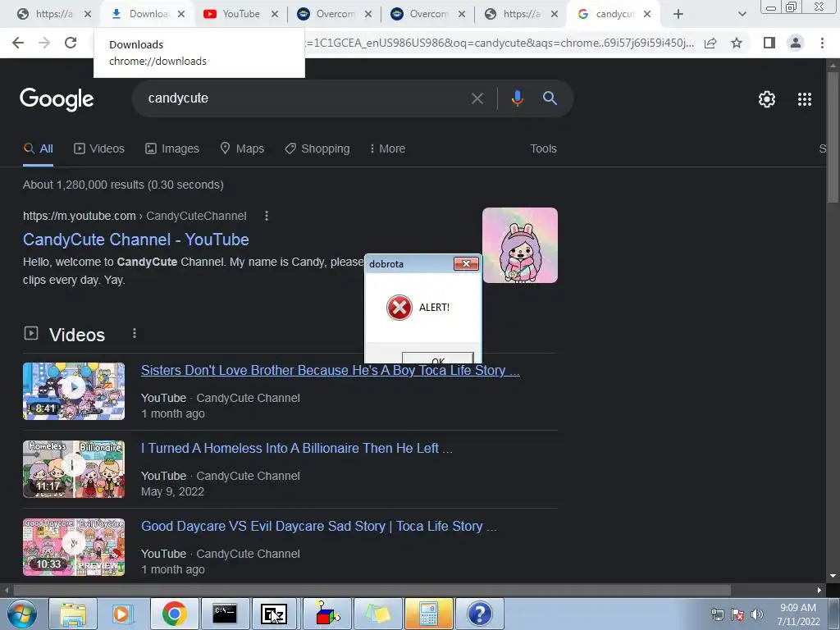This screenshot has width=840, height=630.
Task: Select the All results tab
Action: pos(38,149)
